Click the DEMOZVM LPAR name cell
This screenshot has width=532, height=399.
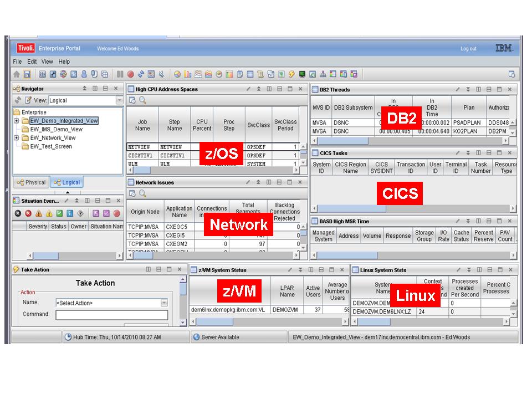click(x=287, y=309)
